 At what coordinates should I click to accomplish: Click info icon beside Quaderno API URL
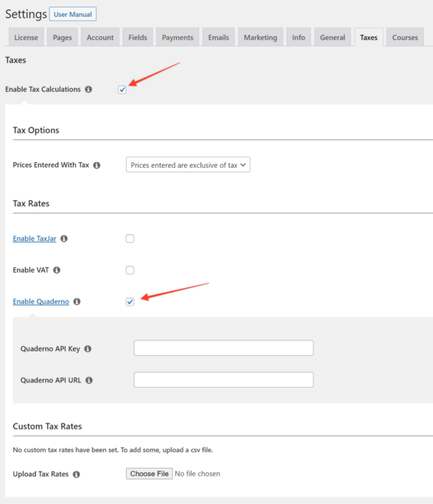click(x=89, y=380)
